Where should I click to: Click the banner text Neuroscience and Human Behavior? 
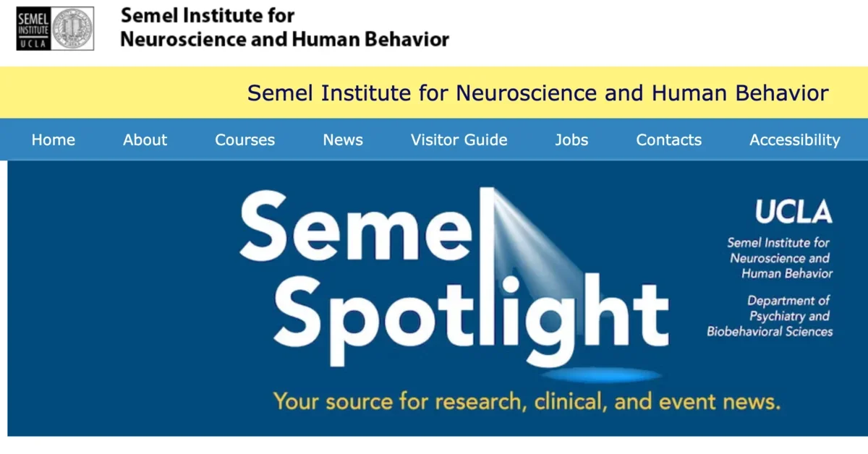pyautogui.click(x=781, y=266)
